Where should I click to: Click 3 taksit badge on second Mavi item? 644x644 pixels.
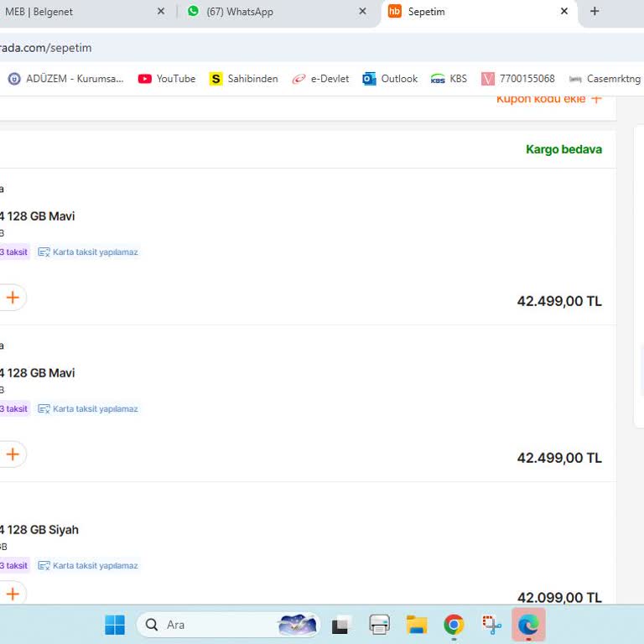14,409
